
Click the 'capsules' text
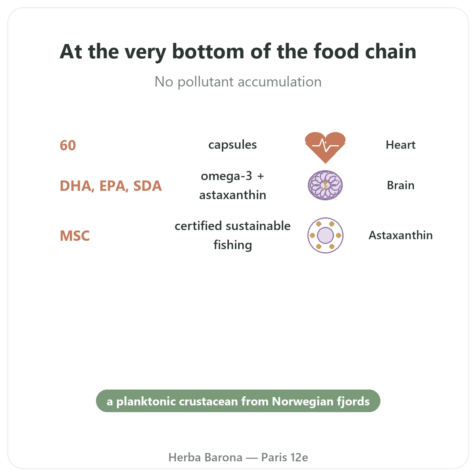click(x=233, y=145)
